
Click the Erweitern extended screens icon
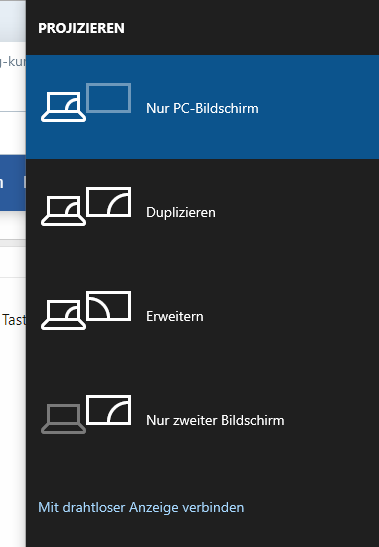(86, 310)
